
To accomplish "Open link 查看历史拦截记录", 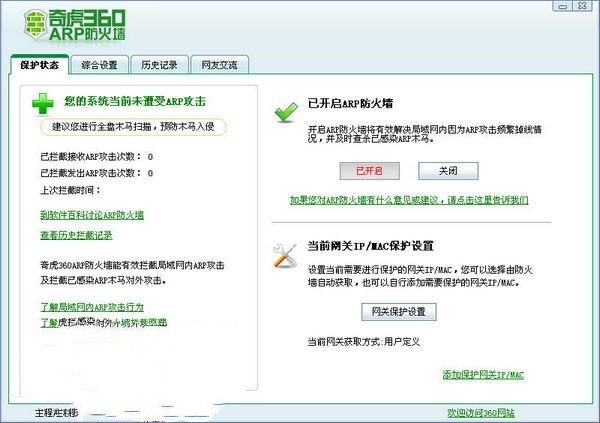I will 76,235.
